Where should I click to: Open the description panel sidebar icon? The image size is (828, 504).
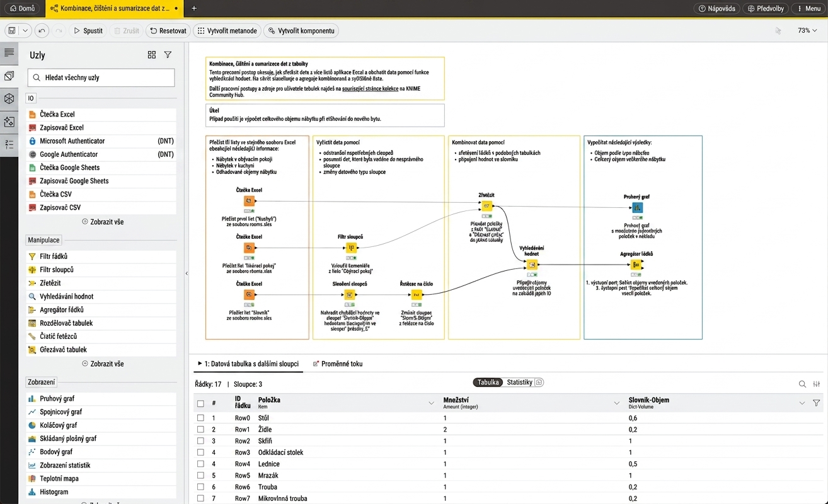tap(9, 53)
